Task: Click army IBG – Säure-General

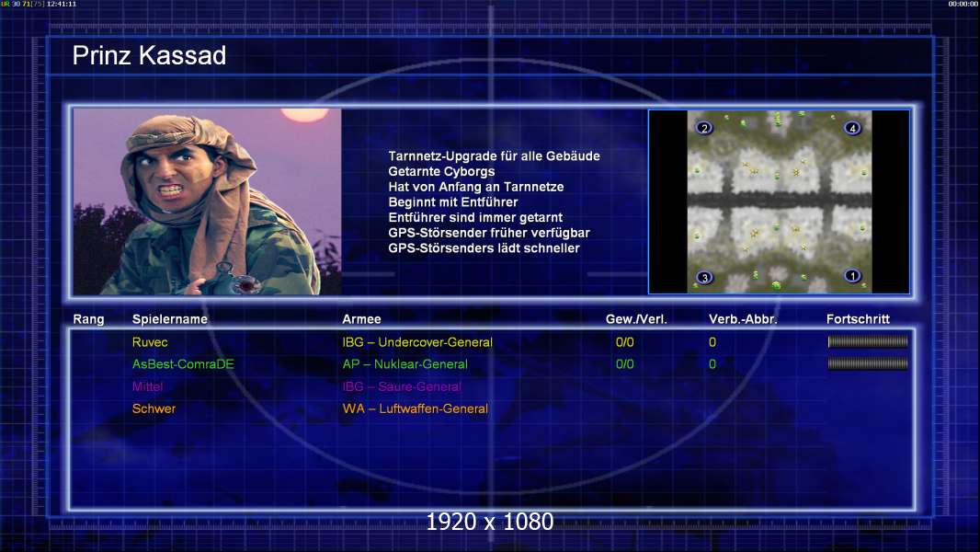Action: (402, 387)
